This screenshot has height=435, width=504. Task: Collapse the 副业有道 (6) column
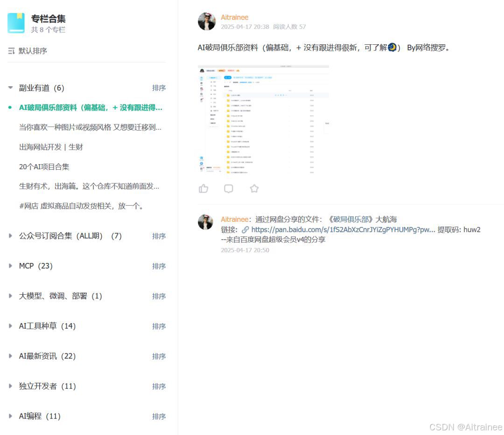(11, 88)
